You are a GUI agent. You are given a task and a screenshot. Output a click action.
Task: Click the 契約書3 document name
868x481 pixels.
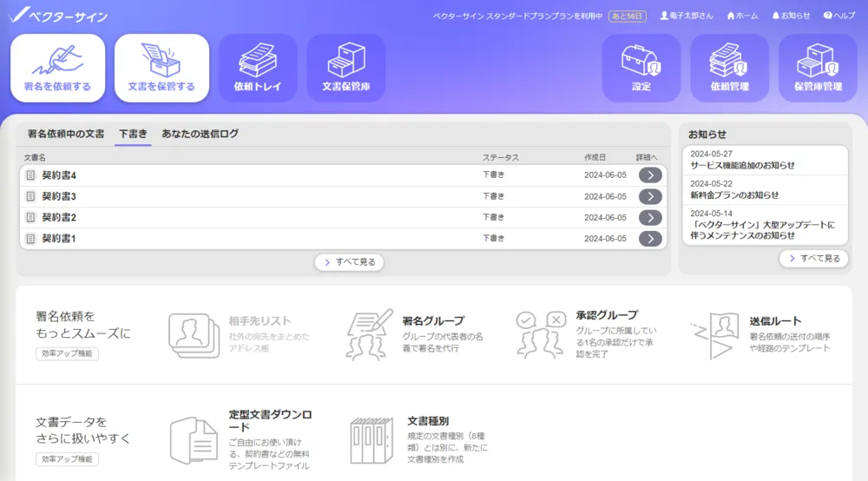[59, 196]
